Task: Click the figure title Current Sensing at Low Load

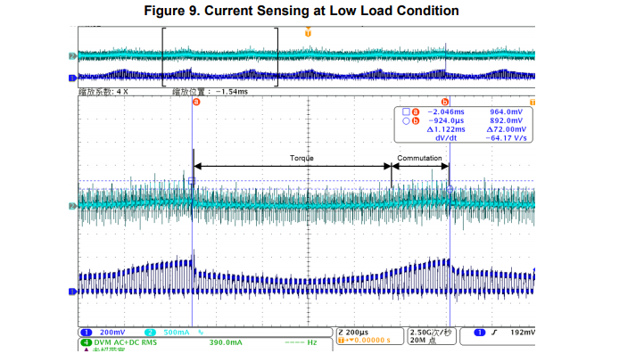Action: (x=301, y=11)
